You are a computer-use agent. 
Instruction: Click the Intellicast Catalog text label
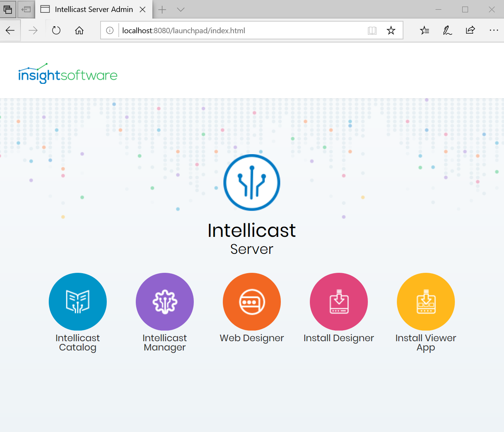coord(78,343)
